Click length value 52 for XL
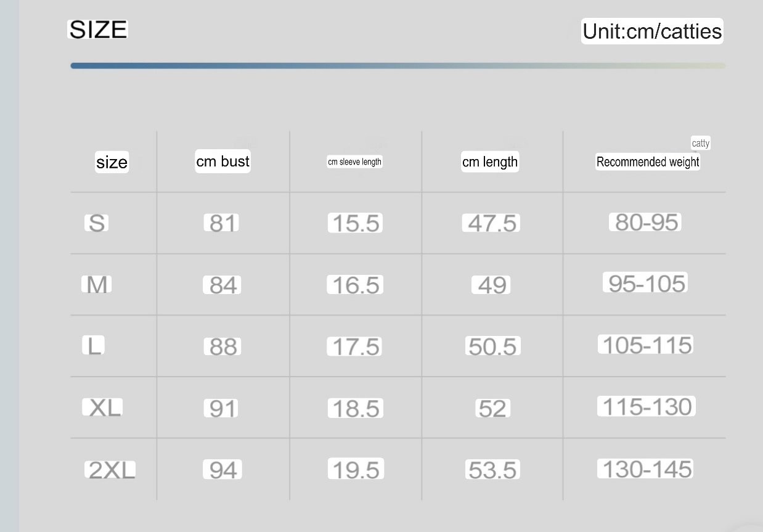 491,408
